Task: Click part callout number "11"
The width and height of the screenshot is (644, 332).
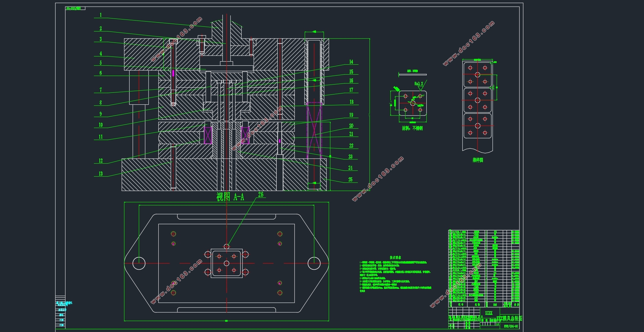Action: click(101, 137)
